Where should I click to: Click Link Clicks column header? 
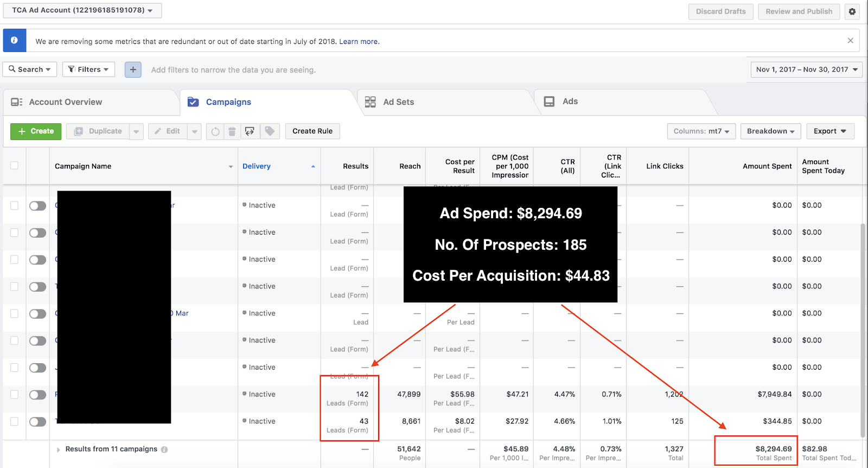click(657, 166)
